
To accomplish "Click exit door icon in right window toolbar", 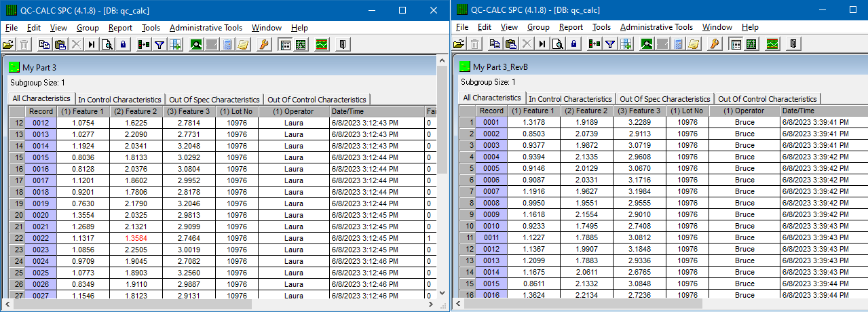I will click(793, 44).
